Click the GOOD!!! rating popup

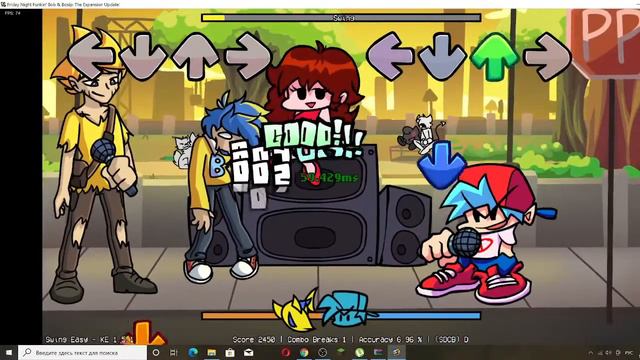click(312, 135)
